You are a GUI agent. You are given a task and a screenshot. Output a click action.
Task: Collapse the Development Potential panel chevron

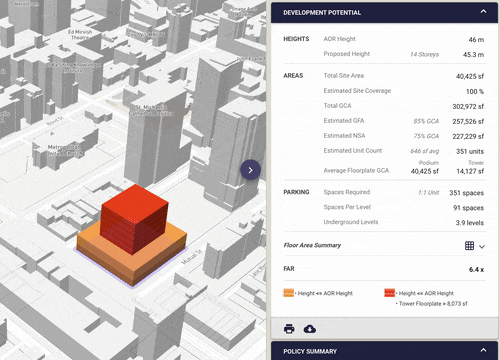click(483, 12)
